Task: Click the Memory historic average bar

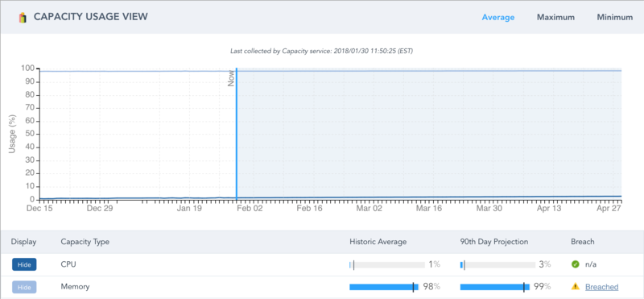Action: point(384,287)
